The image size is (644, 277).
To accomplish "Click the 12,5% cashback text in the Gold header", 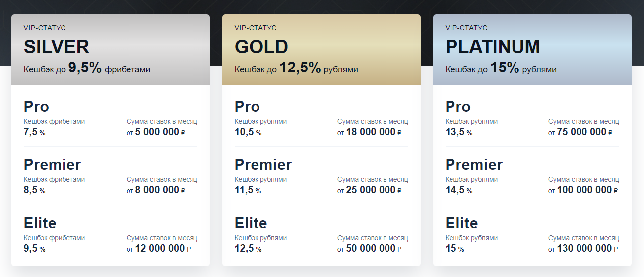I will coord(300,68).
